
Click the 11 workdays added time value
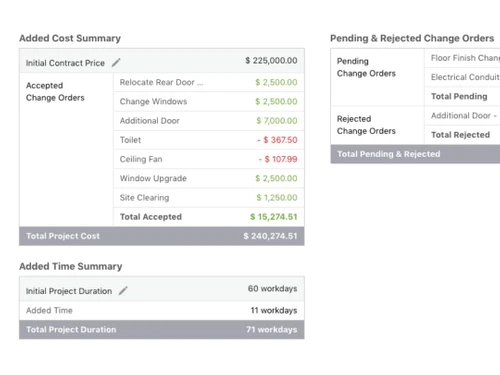(274, 310)
